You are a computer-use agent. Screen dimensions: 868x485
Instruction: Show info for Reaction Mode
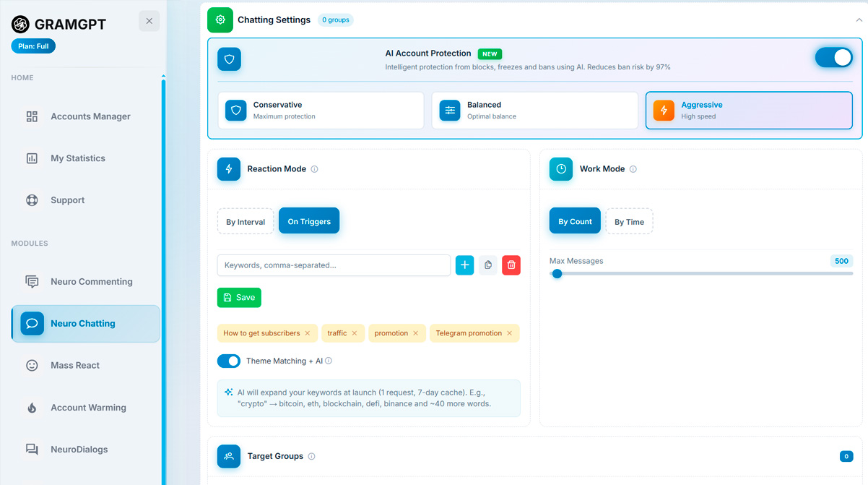tap(314, 169)
